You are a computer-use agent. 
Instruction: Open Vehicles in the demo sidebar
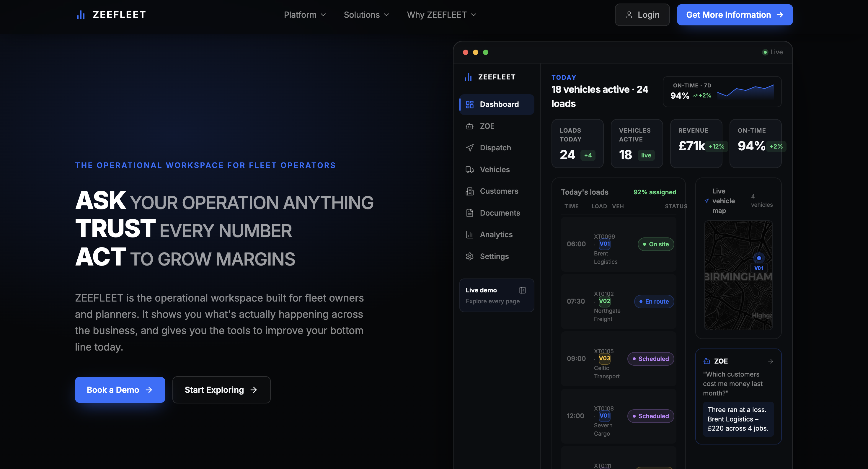click(x=496, y=170)
